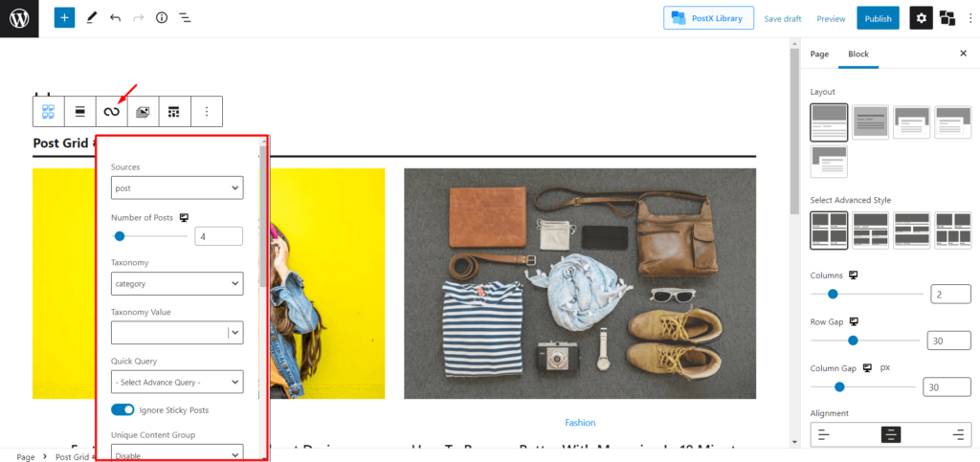Select the third Layout thumbnail
This screenshot has height=462, width=980.
(911, 122)
